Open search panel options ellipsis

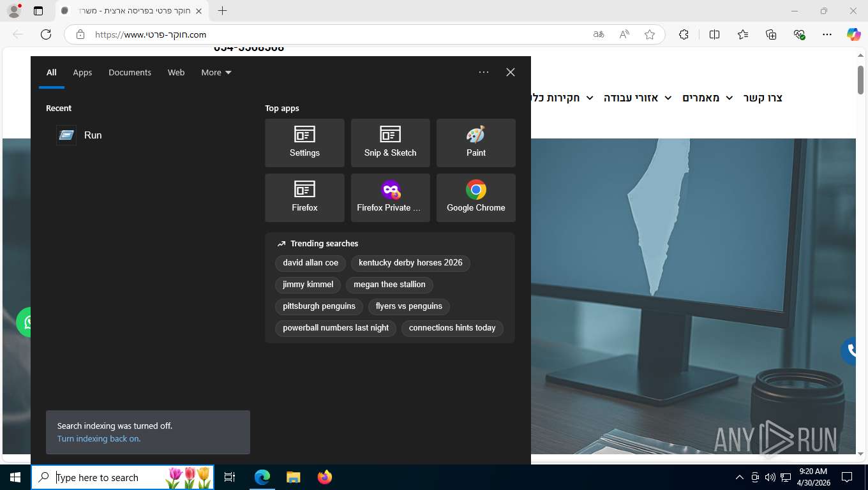click(484, 72)
